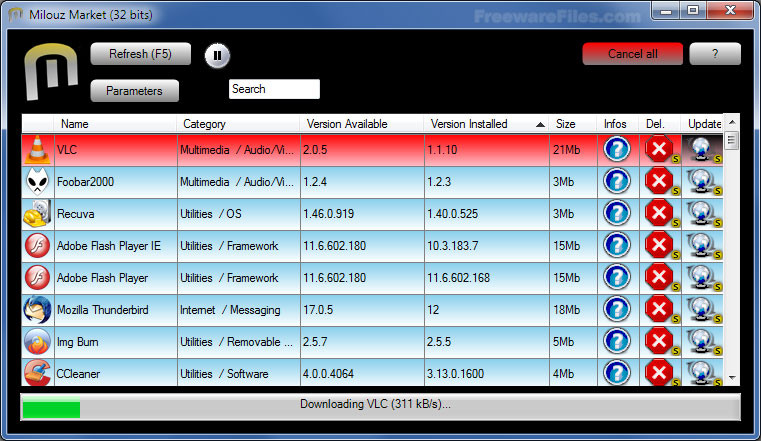This screenshot has width=761, height=441.
Task: Delete Img Burn with red X
Action: tap(659, 342)
